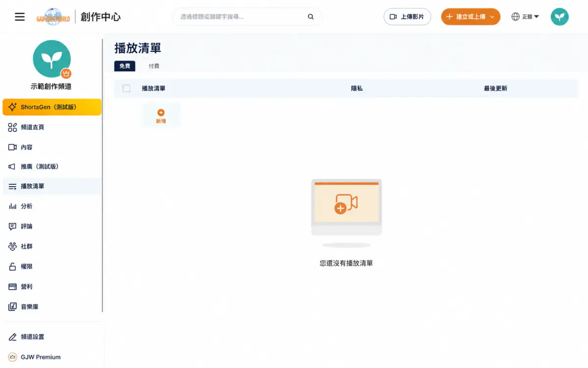588x368 pixels.
Task: Click the 最後更新 column header
Action: (x=495, y=89)
